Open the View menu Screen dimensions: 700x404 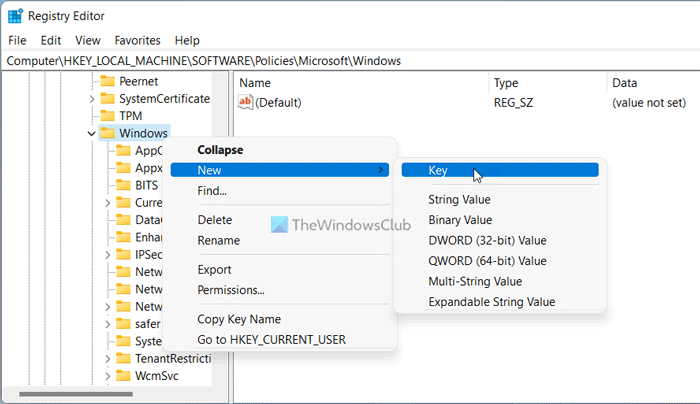pos(88,41)
